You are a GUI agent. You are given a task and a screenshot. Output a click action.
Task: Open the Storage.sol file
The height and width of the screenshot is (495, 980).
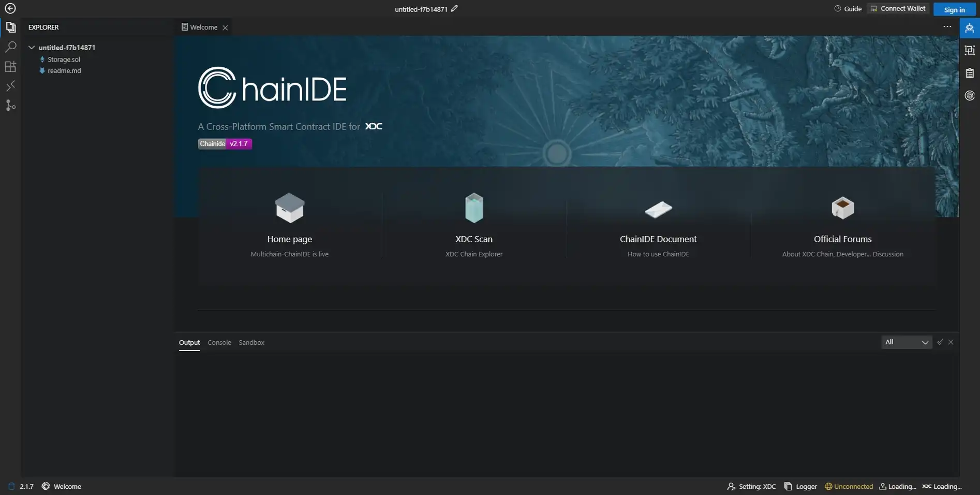click(64, 60)
